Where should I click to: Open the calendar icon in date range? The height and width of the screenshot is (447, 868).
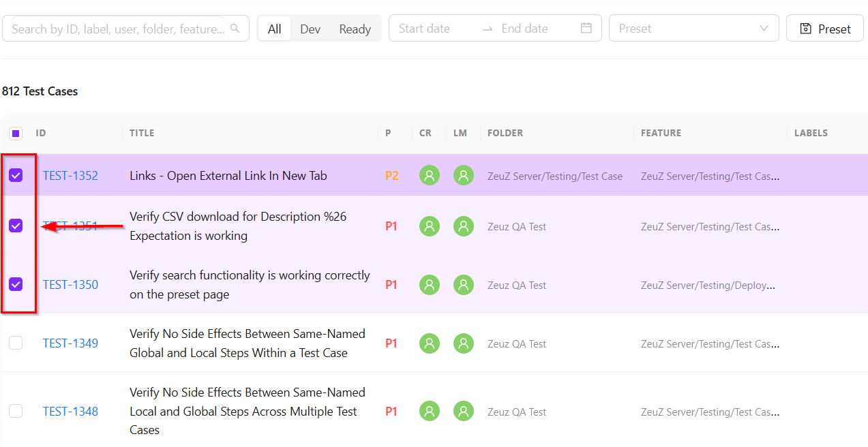point(586,29)
